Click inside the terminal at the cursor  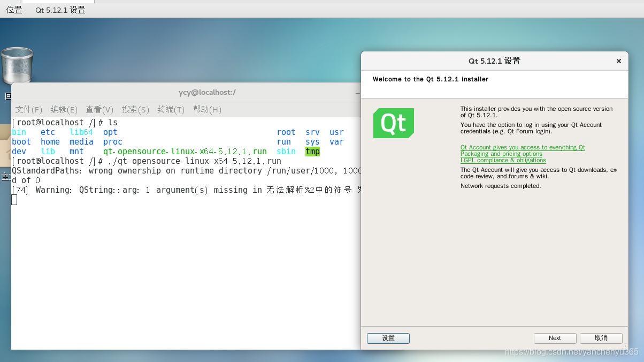14,199
